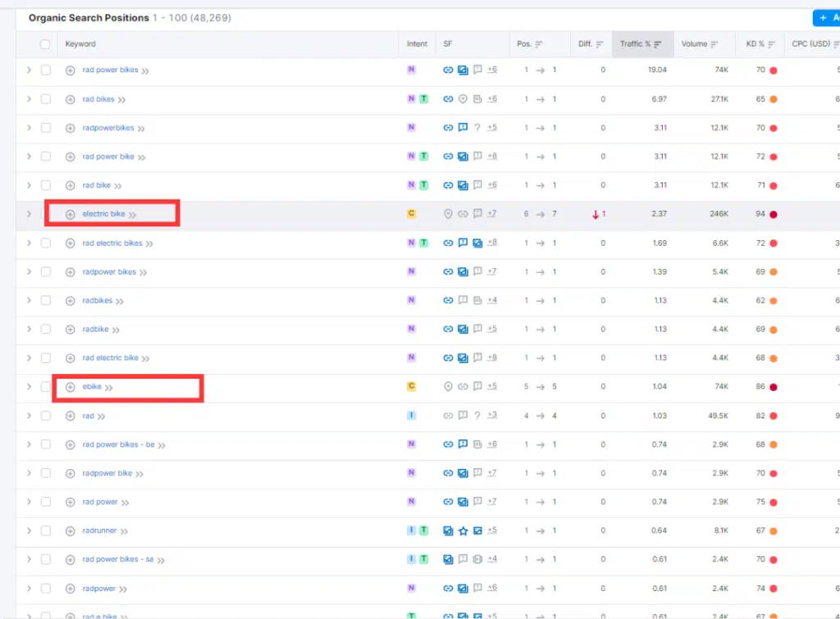The height and width of the screenshot is (619, 840).
Task: Click the sort icon next to Volume header
Action: coord(714,44)
